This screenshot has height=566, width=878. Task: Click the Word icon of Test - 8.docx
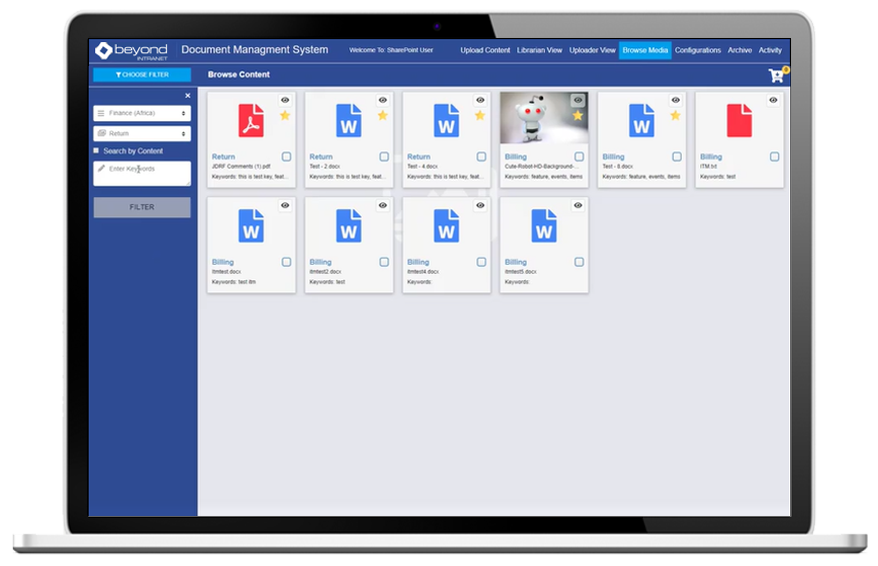pyautogui.click(x=641, y=120)
